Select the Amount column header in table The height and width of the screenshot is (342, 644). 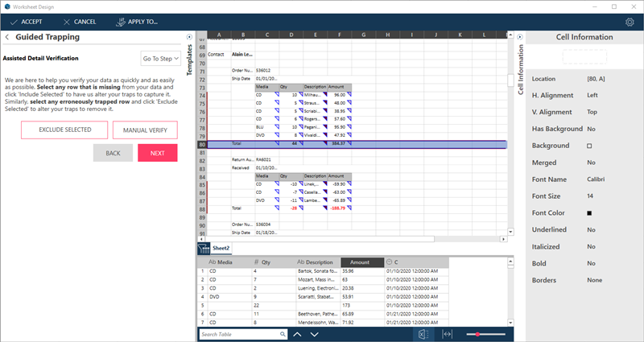point(359,262)
